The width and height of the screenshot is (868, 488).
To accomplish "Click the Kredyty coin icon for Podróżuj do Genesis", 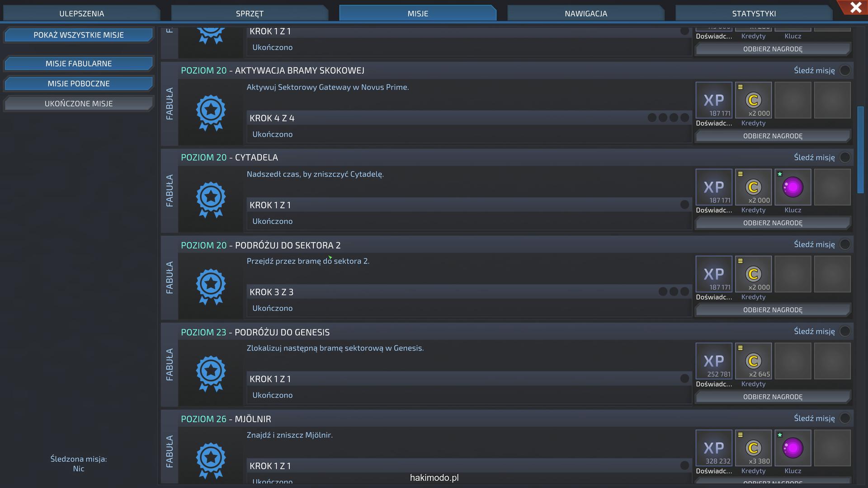I will [x=753, y=361].
